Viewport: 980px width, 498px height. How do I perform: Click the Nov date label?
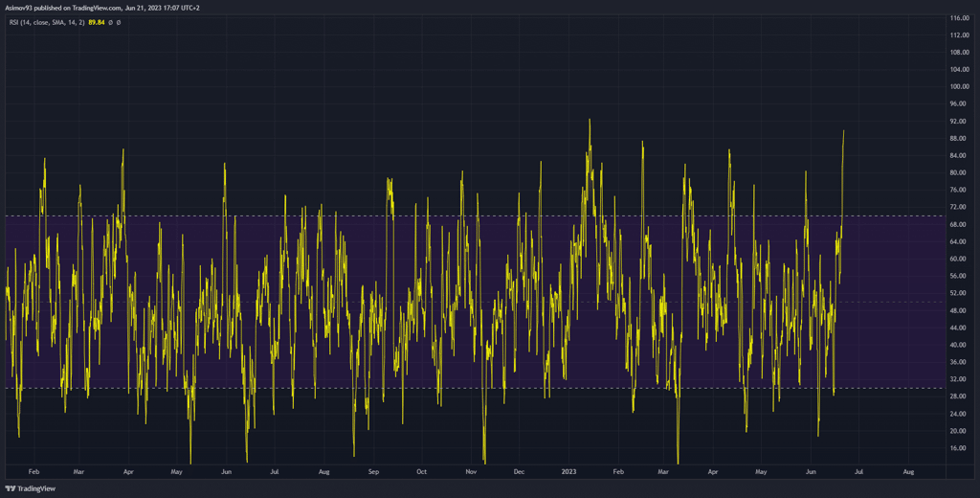pyautogui.click(x=472, y=472)
